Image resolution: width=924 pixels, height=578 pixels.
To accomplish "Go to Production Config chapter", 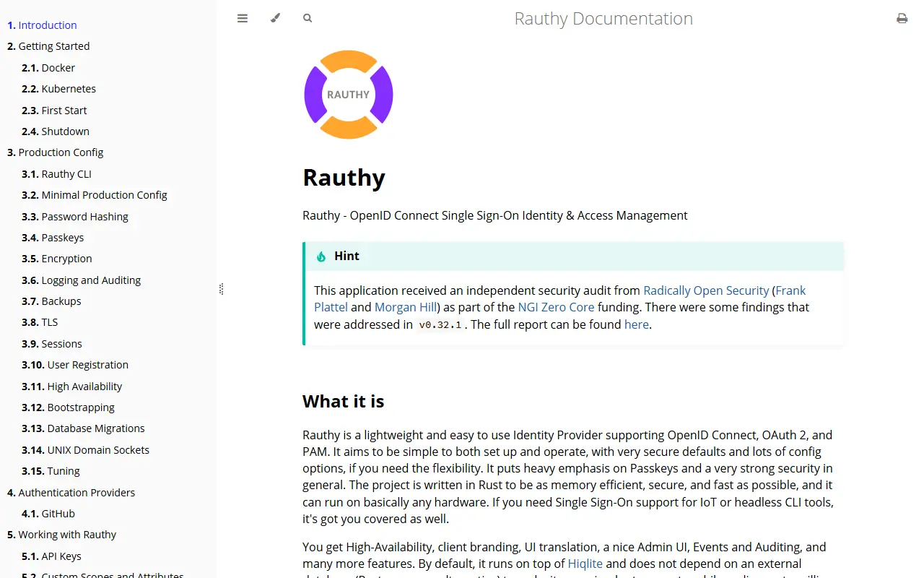I will coord(56,152).
